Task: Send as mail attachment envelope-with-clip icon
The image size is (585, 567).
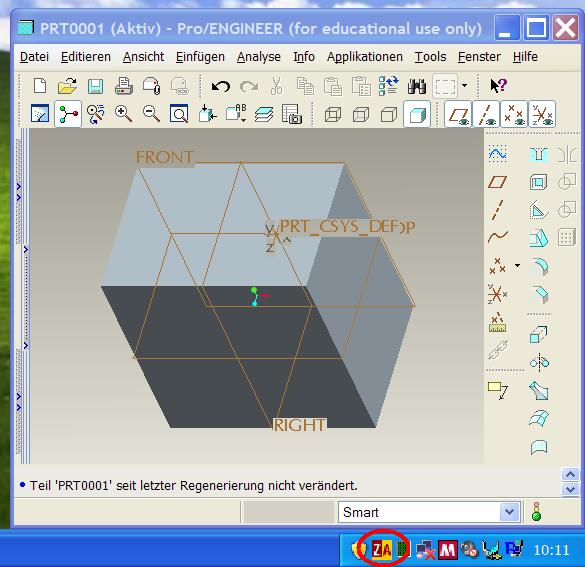Action: coord(151,86)
